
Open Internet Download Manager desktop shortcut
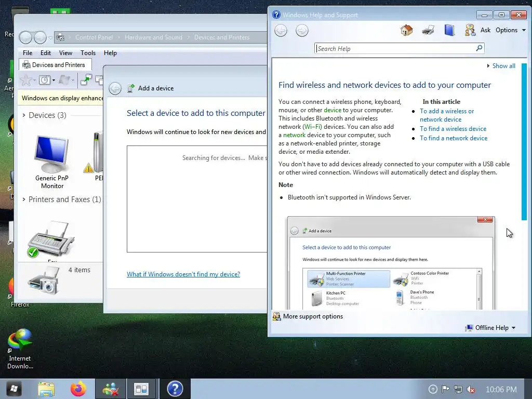pos(20,349)
